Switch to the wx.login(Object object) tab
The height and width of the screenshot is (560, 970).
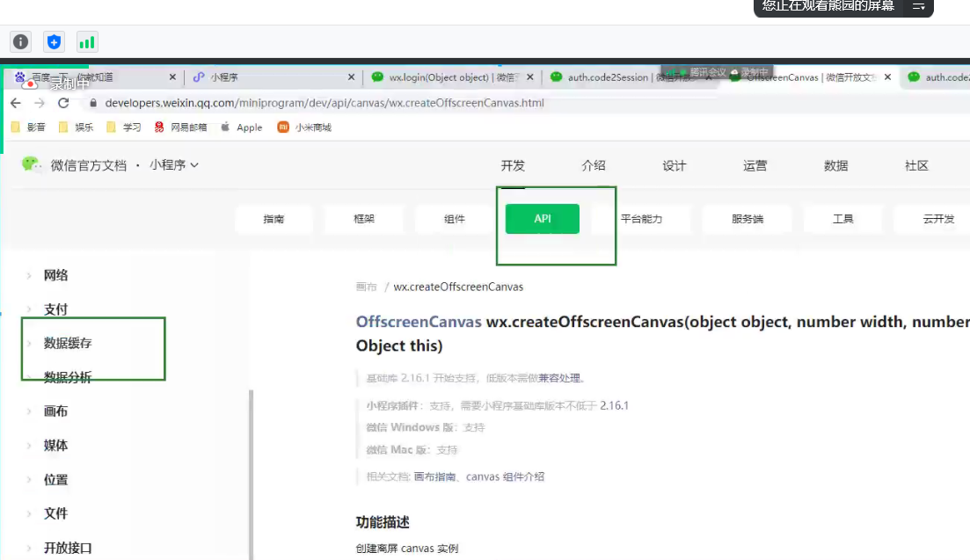452,76
